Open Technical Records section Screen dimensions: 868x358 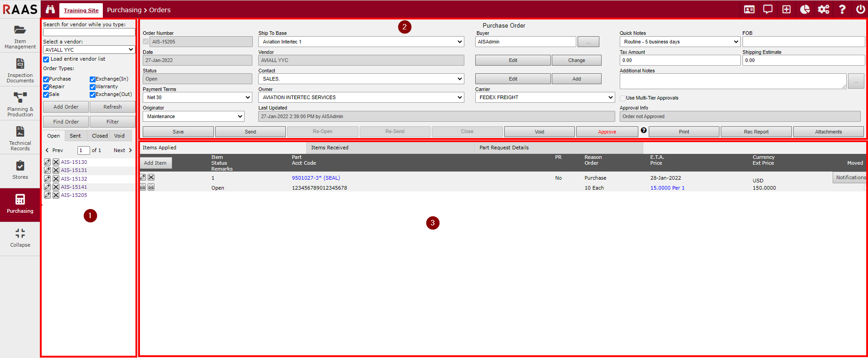click(20, 138)
